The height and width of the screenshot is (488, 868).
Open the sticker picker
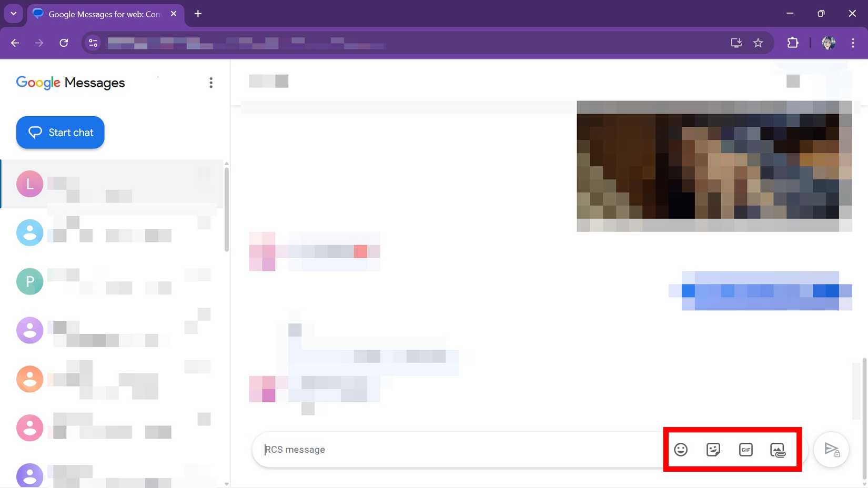[713, 450]
